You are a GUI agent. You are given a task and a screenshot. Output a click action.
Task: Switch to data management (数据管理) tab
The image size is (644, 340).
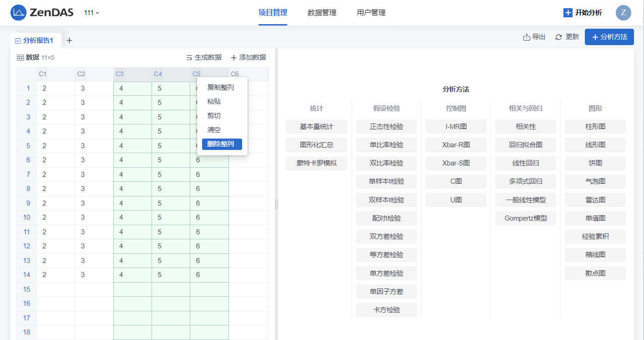322,13
